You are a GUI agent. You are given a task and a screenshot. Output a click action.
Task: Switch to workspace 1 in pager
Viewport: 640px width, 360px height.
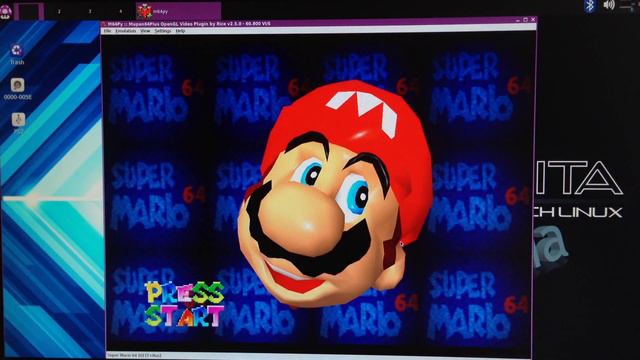click(29, 11)
